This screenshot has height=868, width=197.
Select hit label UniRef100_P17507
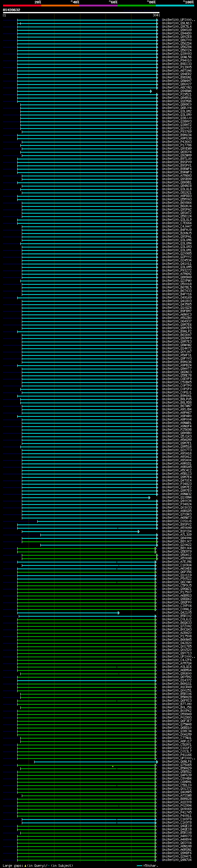pyautogui.click(x=177, y=592)
